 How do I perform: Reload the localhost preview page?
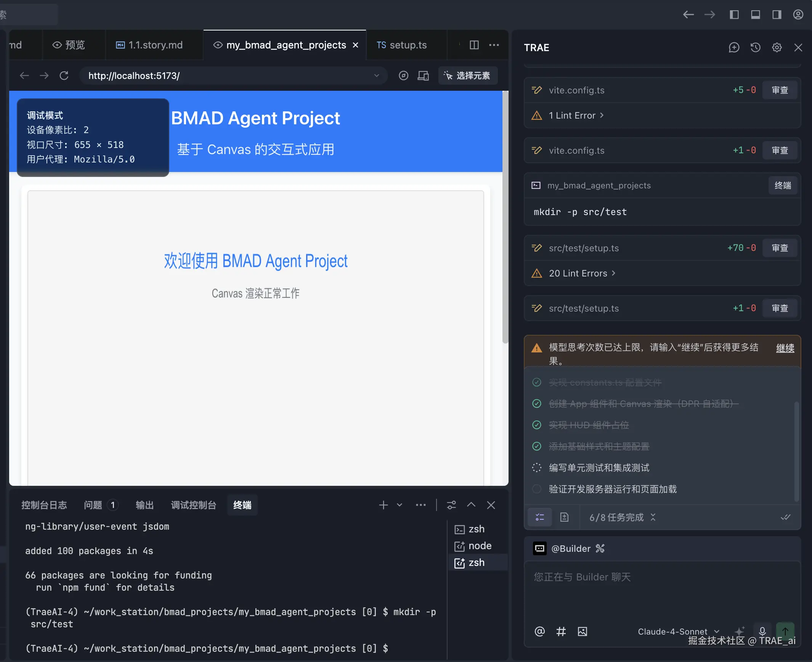pyautogui.click(x=64, y=76)
